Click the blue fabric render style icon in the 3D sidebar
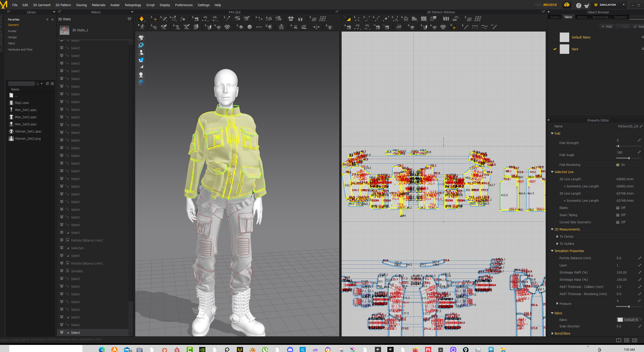The height and width of the screenshot is (352, 644). pyautogui.click(x=141, y=60)
